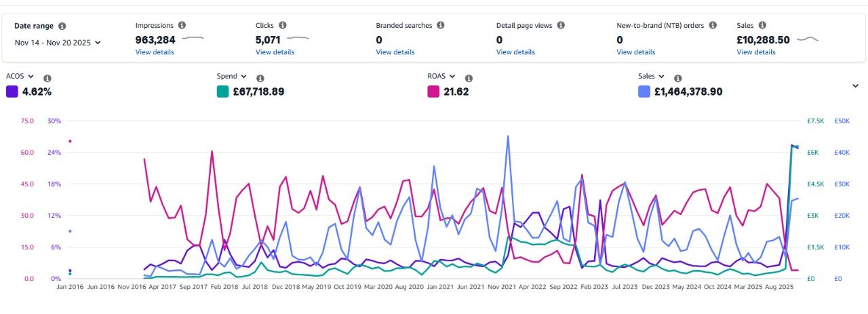Viewport: 868px width, 314px height.
Task: Click the purple ACOS color swatch
Action: (12, 92)
